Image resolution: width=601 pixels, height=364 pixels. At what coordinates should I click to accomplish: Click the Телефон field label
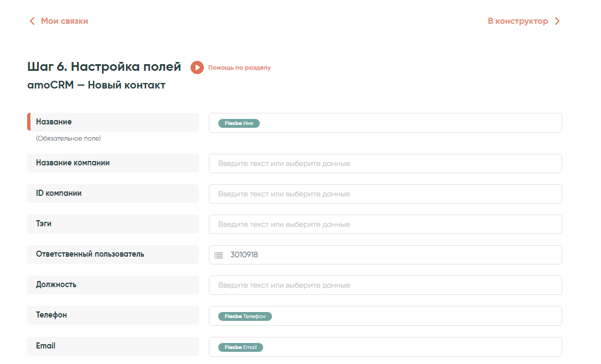click(52, 315)
